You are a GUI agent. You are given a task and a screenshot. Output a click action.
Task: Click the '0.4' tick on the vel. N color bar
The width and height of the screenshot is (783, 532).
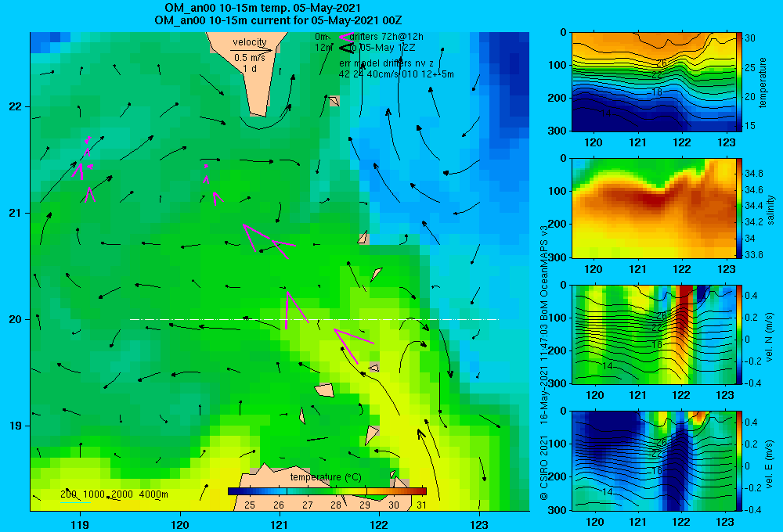point(751,296)
